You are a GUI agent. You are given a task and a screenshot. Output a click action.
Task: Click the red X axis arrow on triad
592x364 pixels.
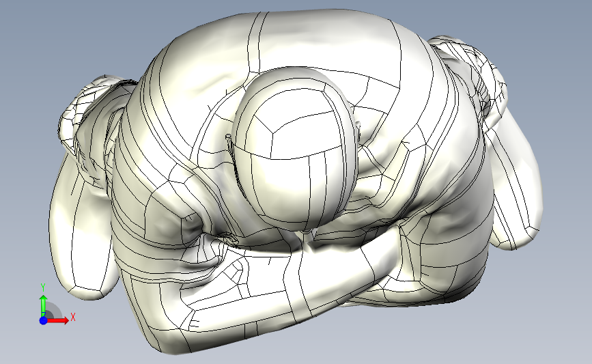[x=58, y=320]
